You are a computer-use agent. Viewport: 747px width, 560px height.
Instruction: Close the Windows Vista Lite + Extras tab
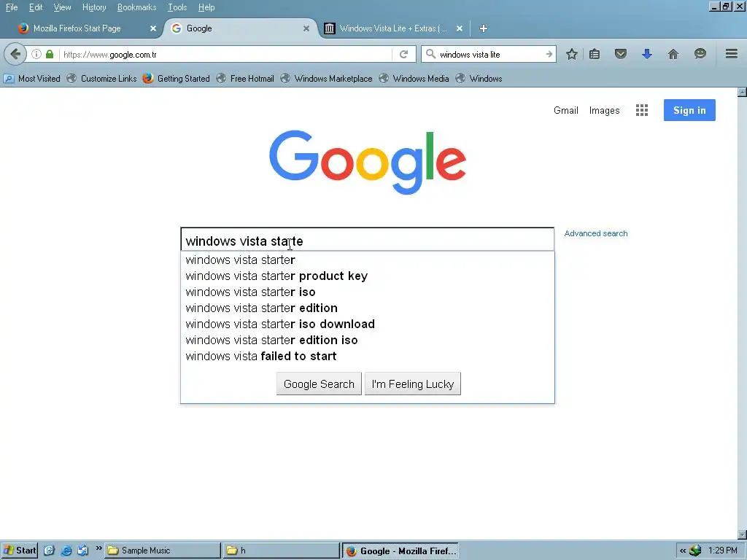(x=460, y=28)
